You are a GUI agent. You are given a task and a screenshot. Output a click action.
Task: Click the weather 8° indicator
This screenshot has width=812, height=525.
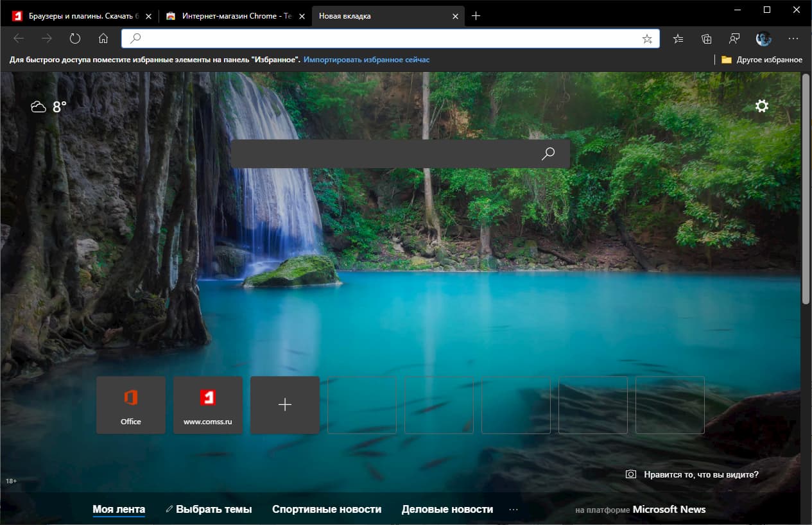tap(49, 107)
